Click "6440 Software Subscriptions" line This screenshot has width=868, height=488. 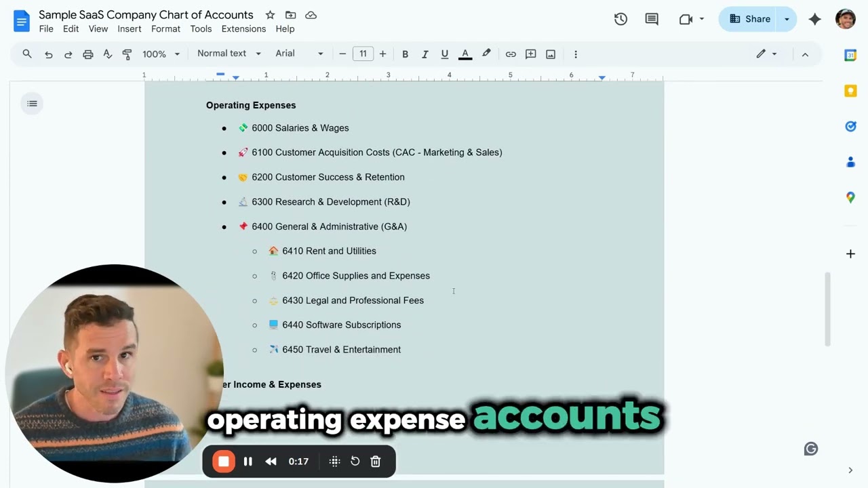[x=341, y=325]
